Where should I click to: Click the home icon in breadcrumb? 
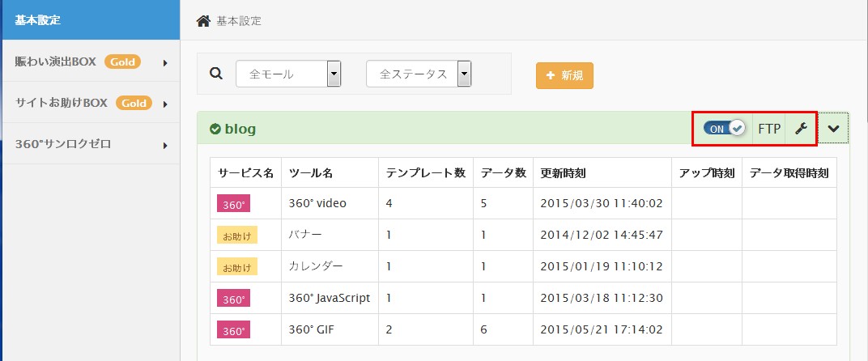[203, 21]
